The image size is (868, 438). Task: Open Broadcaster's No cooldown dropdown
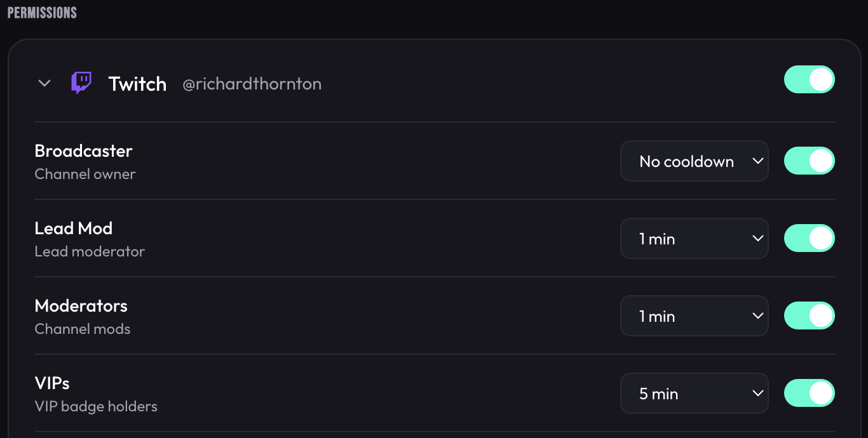point(694,161)
